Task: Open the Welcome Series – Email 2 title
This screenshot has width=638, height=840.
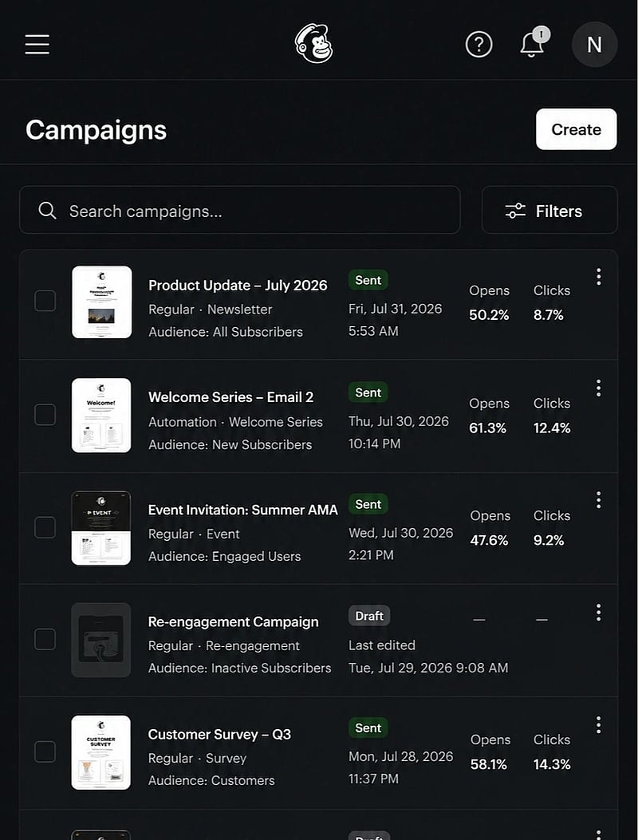Action: coord(231,397)
